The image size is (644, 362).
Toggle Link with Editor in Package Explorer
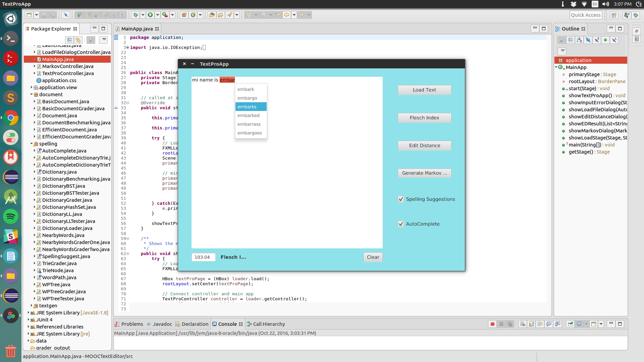click(x=78, y=40)
